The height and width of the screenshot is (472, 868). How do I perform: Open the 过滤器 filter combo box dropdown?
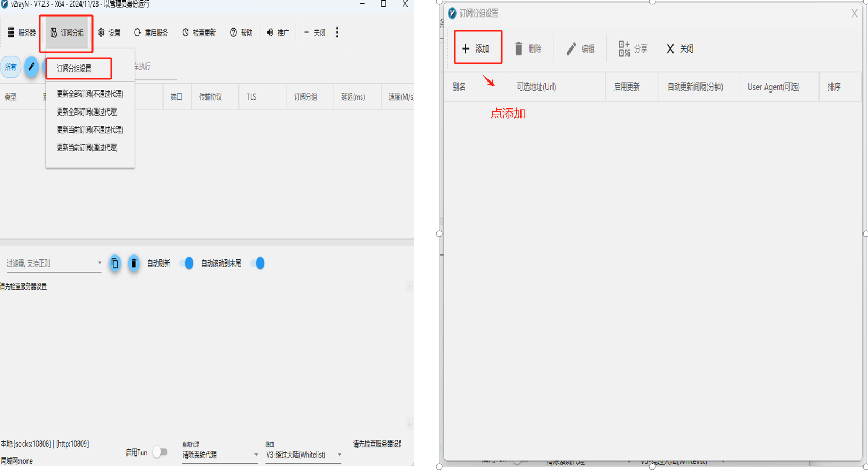click(x=99, y=263)
